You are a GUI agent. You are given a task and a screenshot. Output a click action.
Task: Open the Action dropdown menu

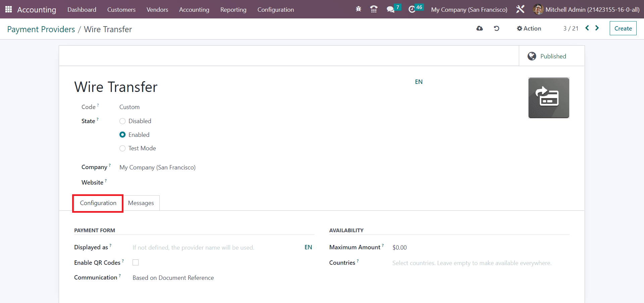(x=529, y=29)
